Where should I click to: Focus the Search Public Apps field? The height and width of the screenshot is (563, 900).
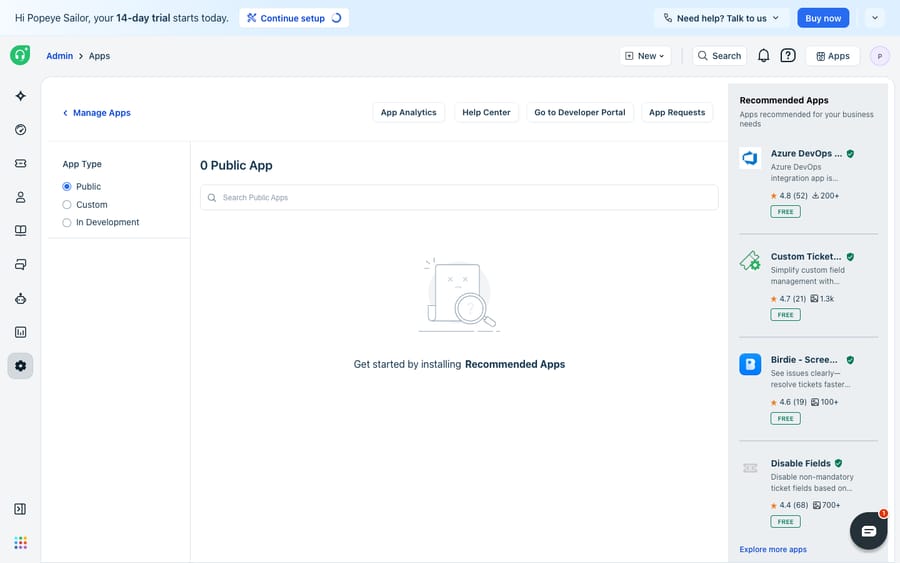[459, 197]
